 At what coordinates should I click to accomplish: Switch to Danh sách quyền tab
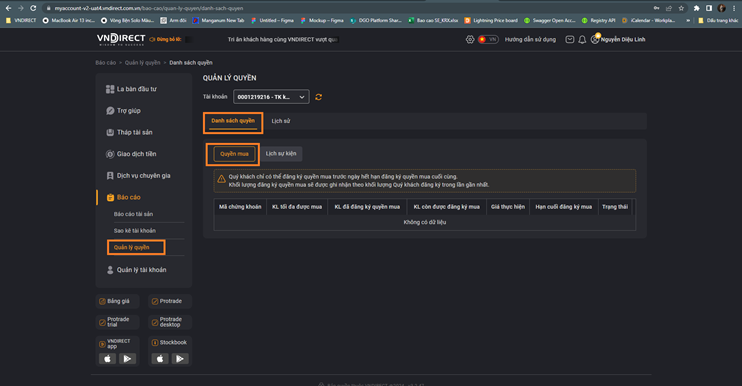[x=233, y=121]
